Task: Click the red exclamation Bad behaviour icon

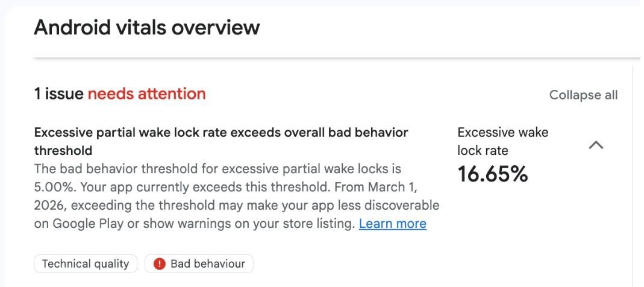Action: point(160,264)
